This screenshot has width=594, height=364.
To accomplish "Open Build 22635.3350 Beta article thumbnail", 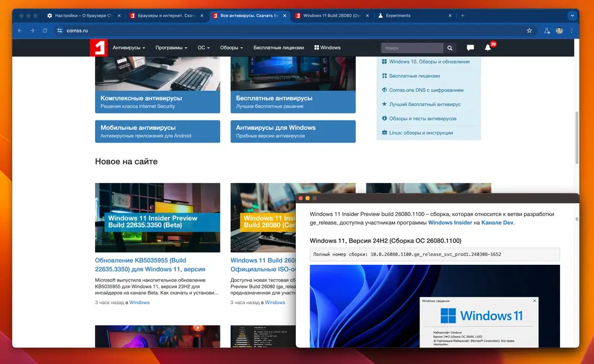I will click(157, 217).
